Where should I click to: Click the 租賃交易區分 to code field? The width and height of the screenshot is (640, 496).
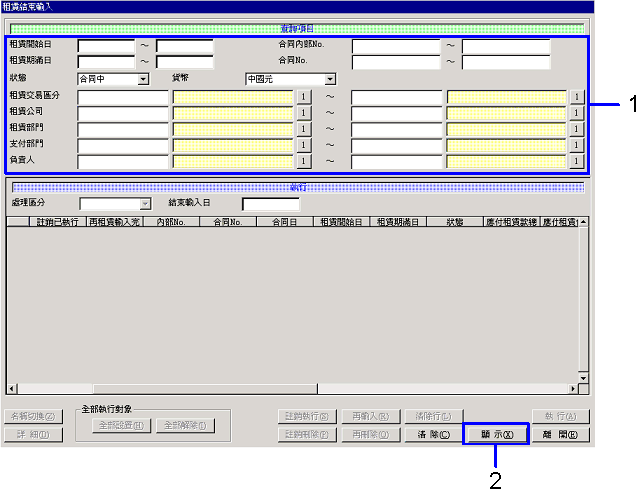tap(396, 97)
